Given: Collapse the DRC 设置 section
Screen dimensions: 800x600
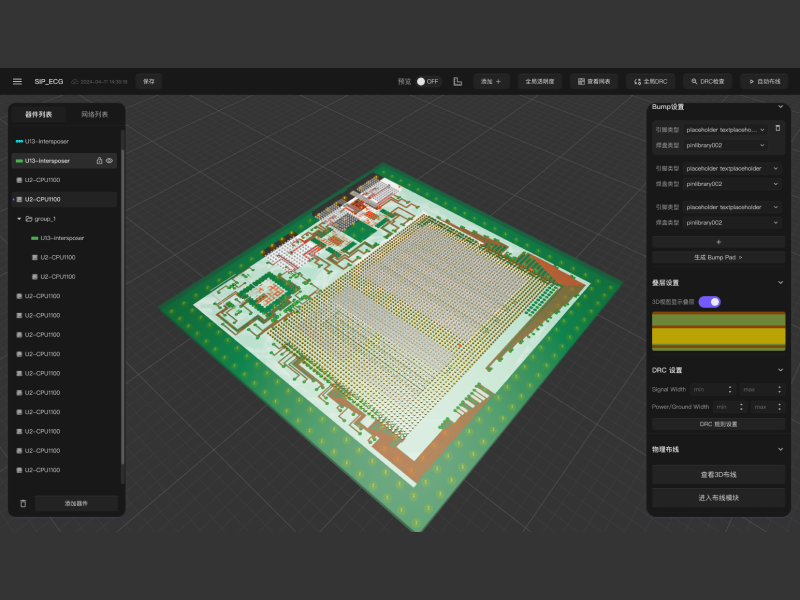Looking at the screenshot, I should tap(780, 370).
